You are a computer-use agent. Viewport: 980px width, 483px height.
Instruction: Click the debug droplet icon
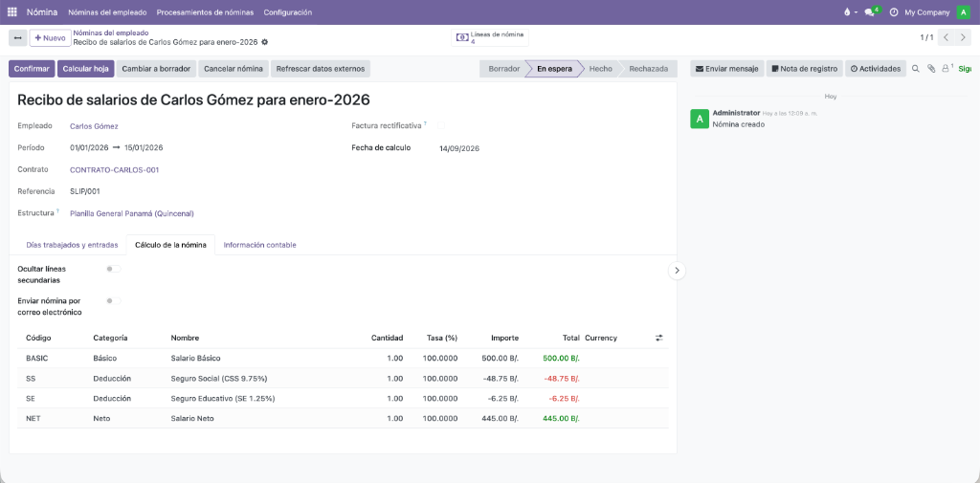(847, 11)
